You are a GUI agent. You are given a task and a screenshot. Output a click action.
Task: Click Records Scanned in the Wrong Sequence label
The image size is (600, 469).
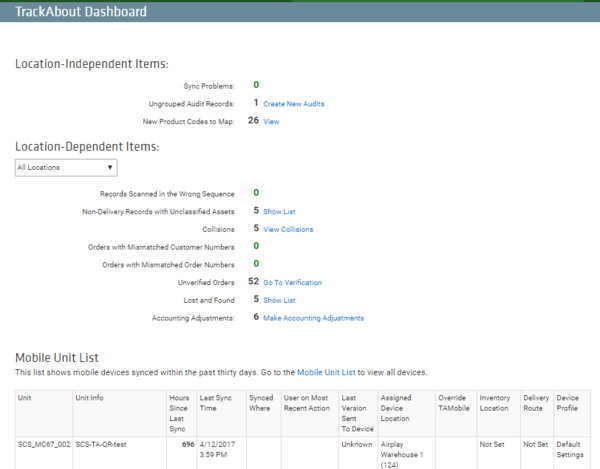(167, 194)
